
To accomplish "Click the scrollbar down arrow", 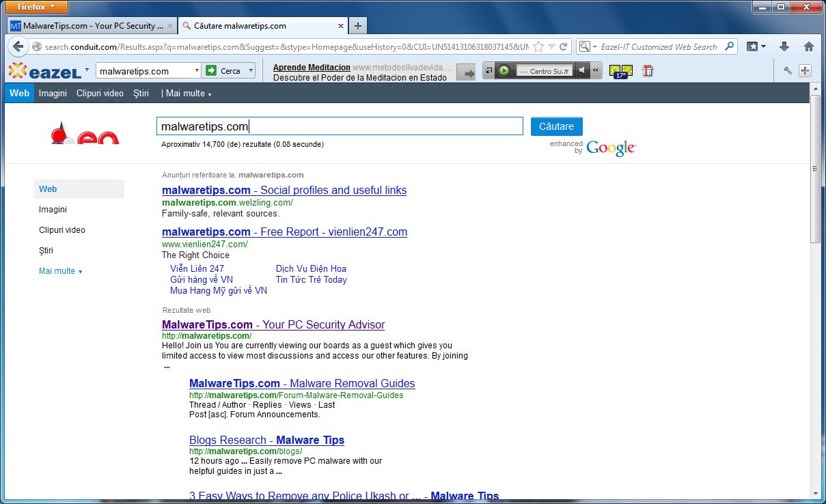I will [816, 493].
